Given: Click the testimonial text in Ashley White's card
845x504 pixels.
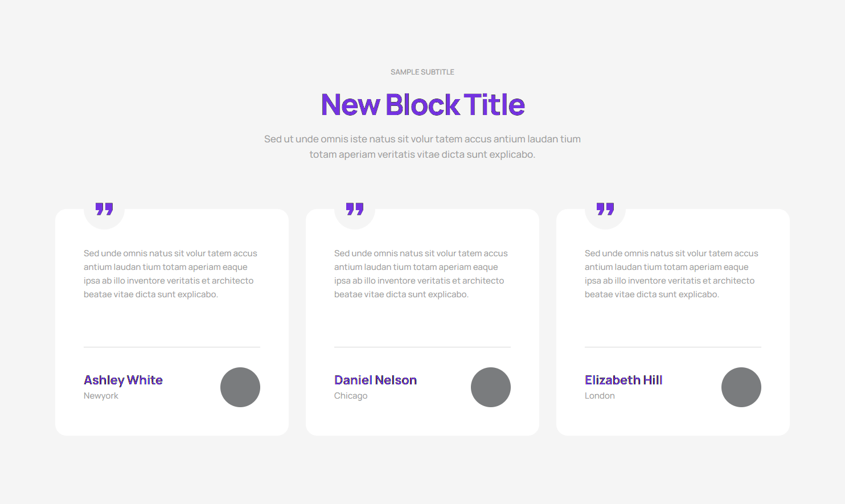Looking at the screenshot, I should click(170, 274).
